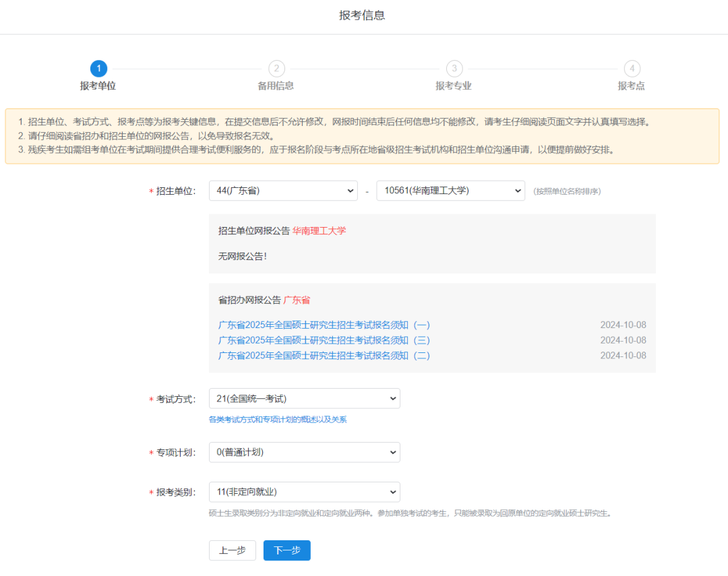Click the 专项计划 field label

point(175,453)
